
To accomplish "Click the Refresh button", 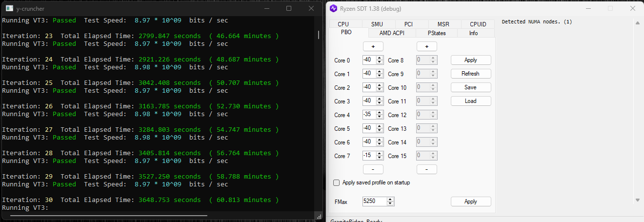I will [471, 74].
